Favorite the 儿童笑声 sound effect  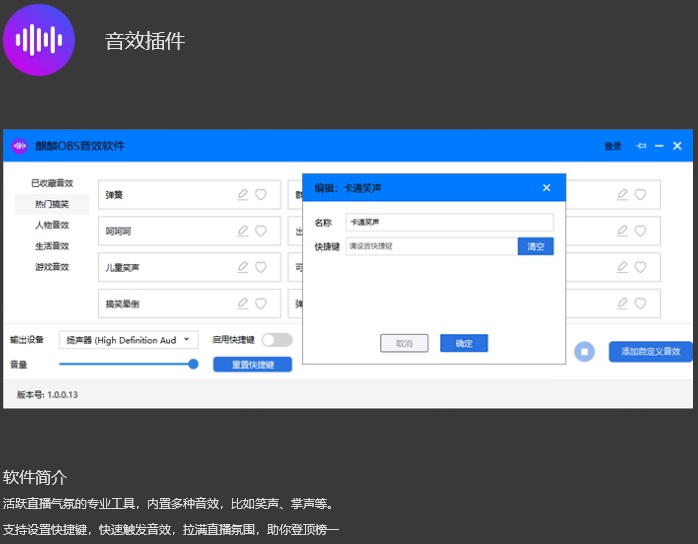(x=261, y=267)
